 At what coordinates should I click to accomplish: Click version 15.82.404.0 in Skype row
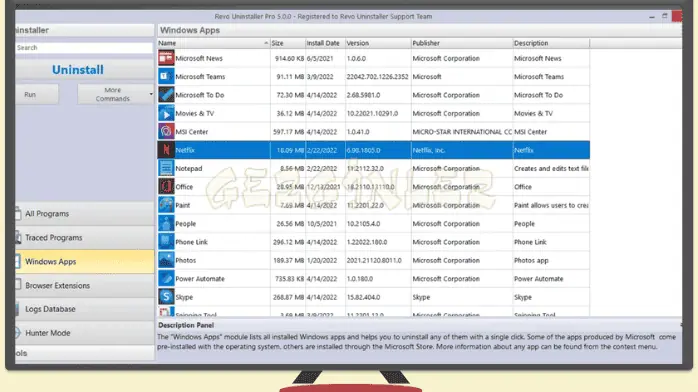pyautogui.click(x=363, y=297)
